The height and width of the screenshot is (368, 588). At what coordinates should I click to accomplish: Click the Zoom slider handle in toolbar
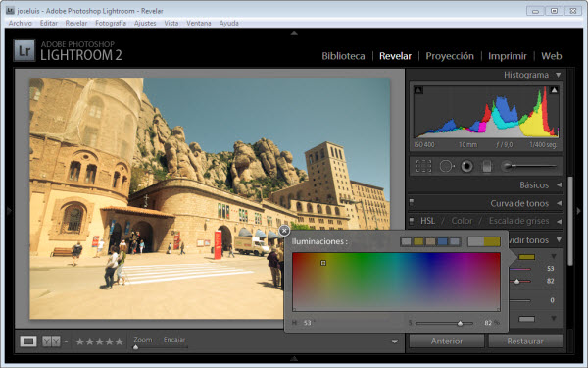[136, 347]
